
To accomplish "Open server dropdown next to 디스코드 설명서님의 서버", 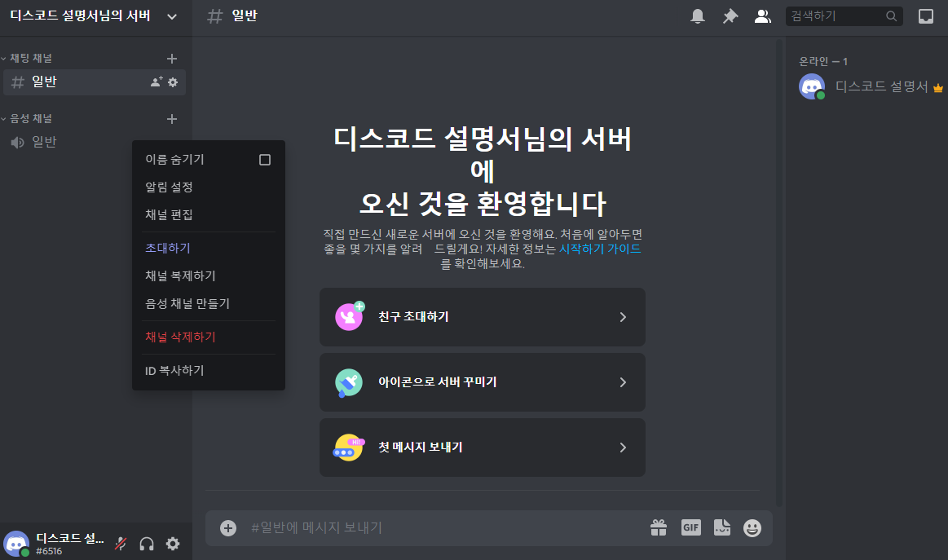I will 172,17.
